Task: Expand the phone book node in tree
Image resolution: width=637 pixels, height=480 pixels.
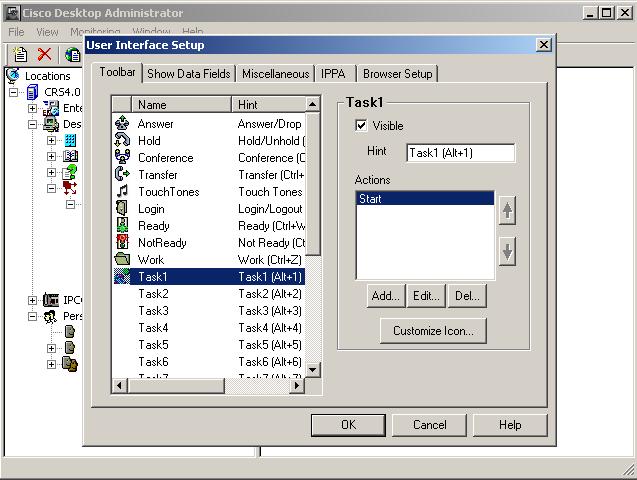Action: (x=51, y=156)
